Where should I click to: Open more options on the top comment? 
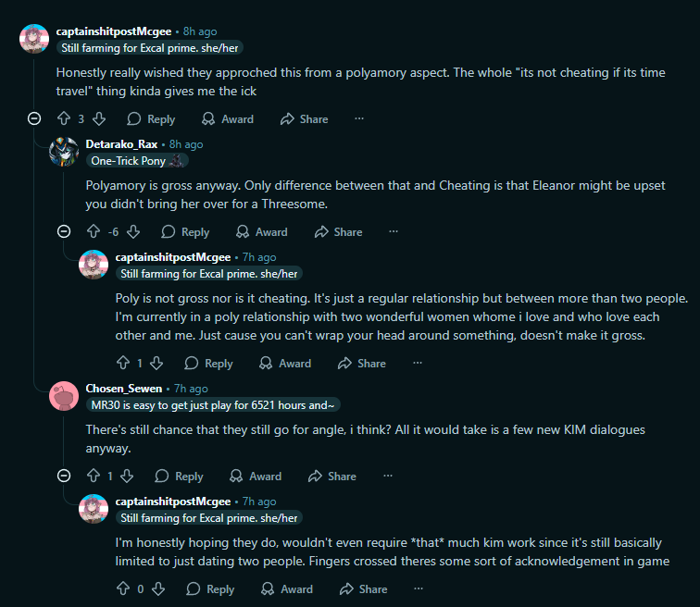click(x=359, y=118)
